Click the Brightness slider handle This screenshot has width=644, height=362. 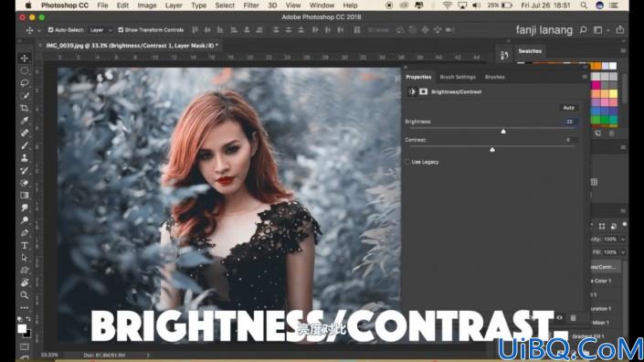point(503,131)
